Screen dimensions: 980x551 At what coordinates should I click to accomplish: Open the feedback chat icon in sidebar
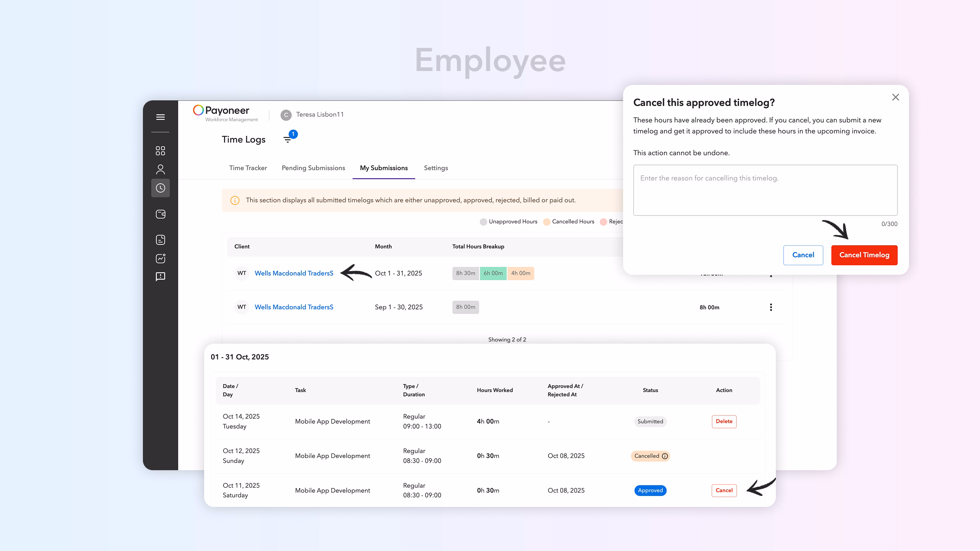tap(160, 277)
